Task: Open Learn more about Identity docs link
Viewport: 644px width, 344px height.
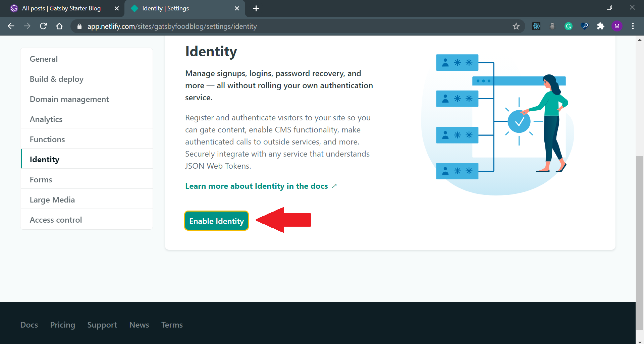Action: 261,186
